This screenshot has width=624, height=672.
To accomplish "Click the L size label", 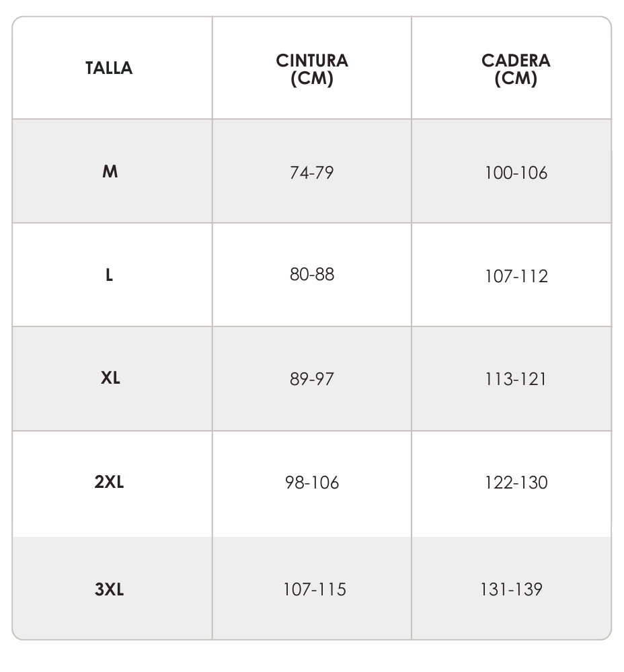I will tap(109, 275).
